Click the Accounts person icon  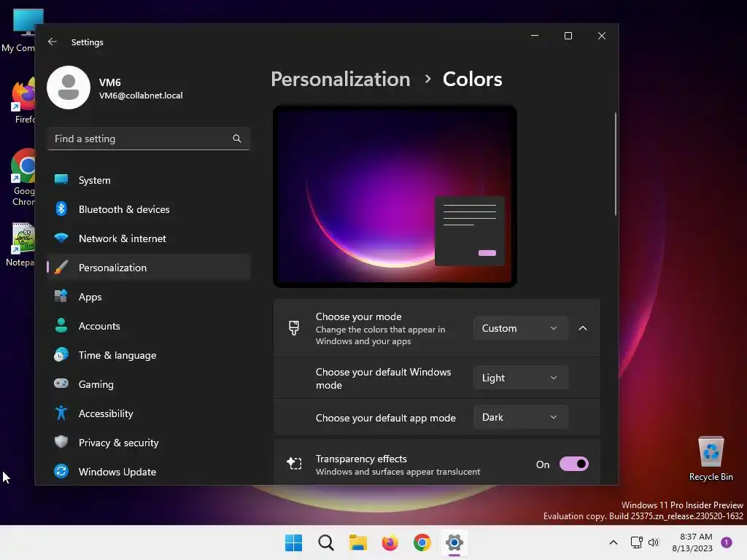[x=61, y=325]
